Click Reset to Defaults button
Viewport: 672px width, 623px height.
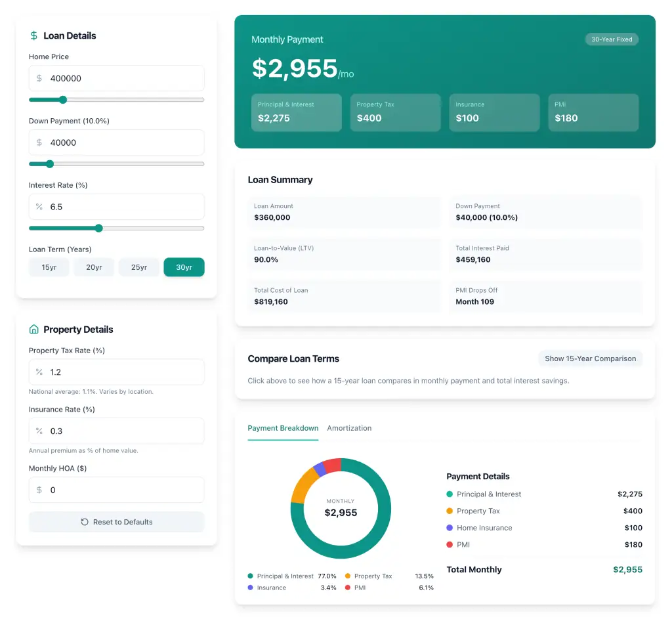(x=117, y=522)
